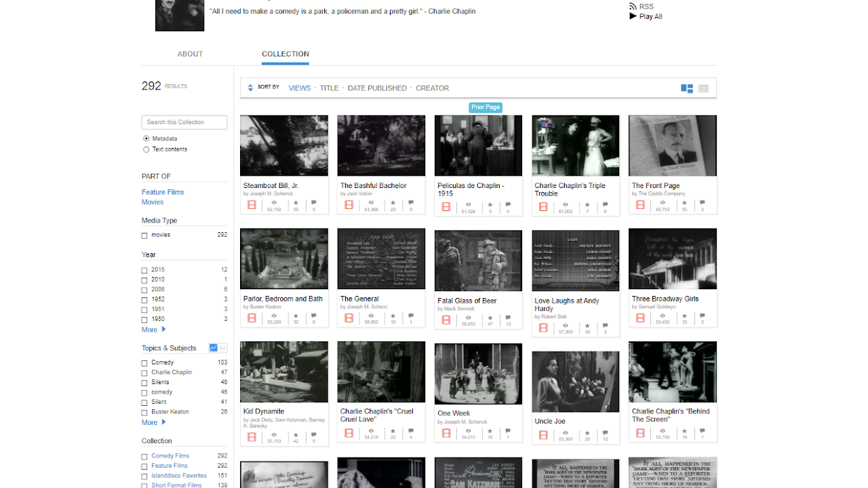Click the Prior Page button

[x=486, y=107]
